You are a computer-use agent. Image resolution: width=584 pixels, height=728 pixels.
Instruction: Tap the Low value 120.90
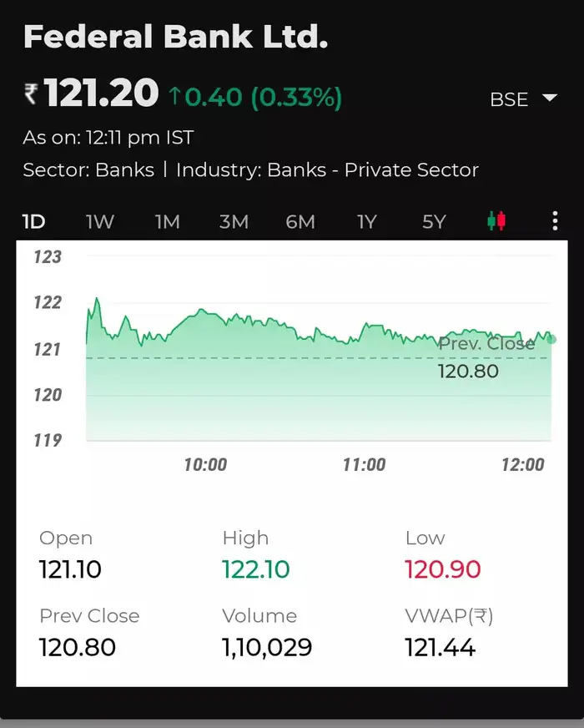443,570
